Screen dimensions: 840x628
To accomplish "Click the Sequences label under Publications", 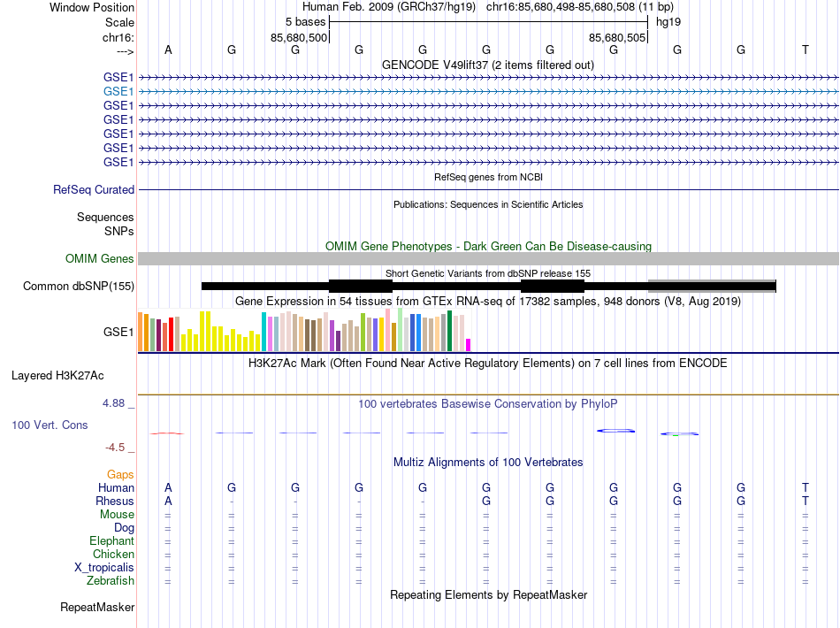I will (x=105, y=217).
